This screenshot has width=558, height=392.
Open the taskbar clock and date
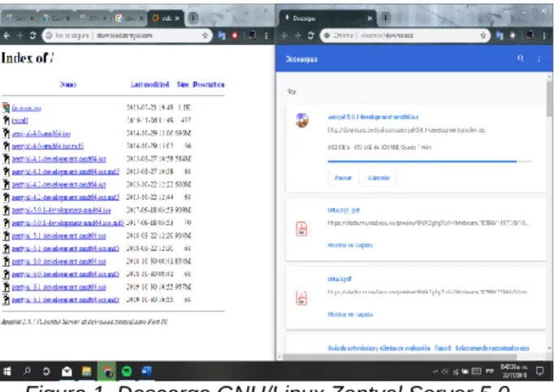(515, 372)
